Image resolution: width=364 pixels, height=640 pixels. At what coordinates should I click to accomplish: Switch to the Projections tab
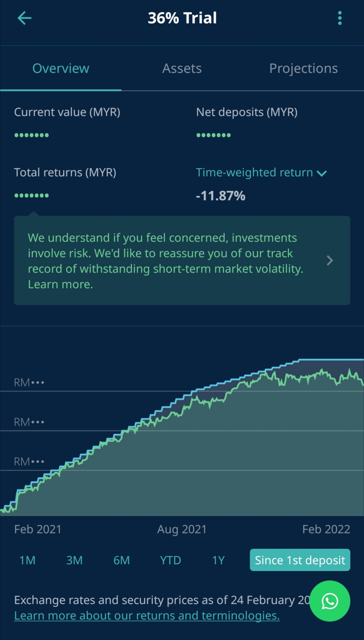pyautogui.click(x=303, y=68)
